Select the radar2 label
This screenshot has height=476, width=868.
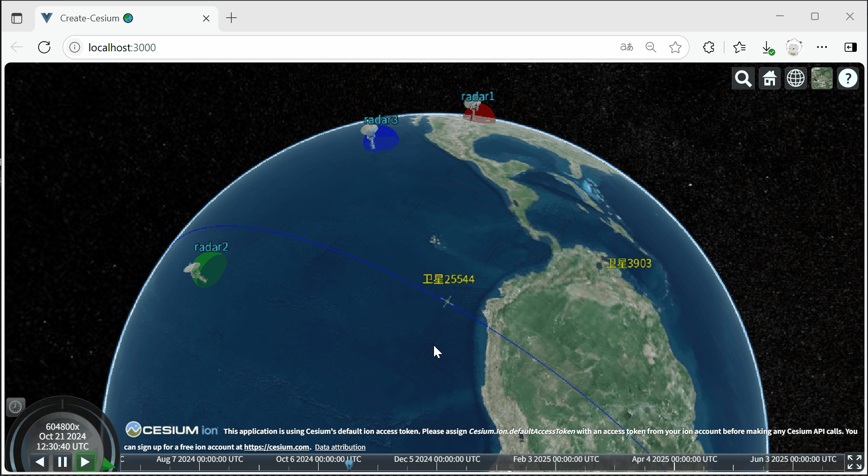(211, 247)
